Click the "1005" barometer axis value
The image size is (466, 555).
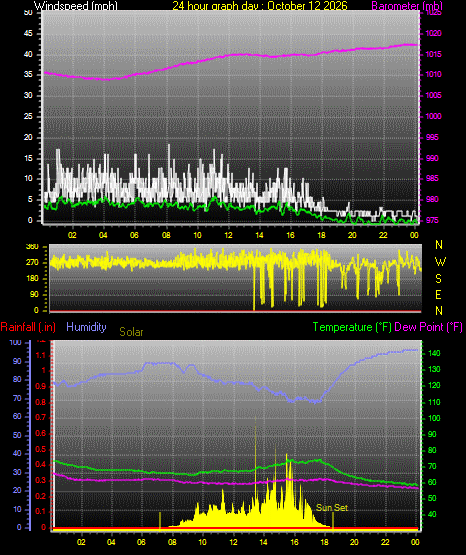[433, 96]
